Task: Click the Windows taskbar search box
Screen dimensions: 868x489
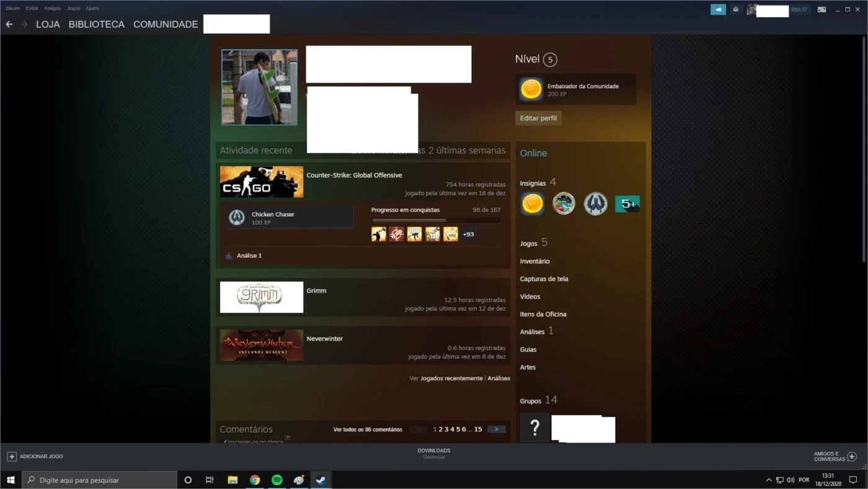Action: 99,480
